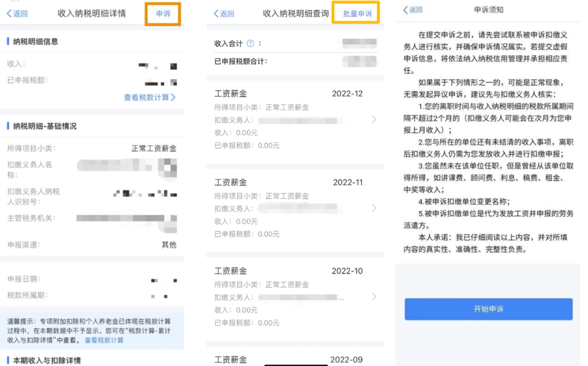This screenshot has width=588, height=366.
Task: Tap 批量申诉 in the query screen header
Action: tap(357, 14)
